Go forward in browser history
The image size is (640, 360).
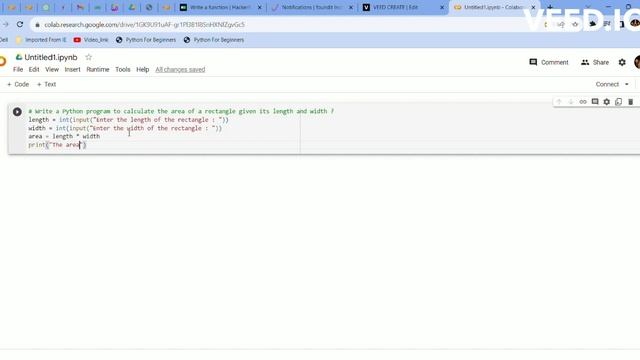point(5,24)
